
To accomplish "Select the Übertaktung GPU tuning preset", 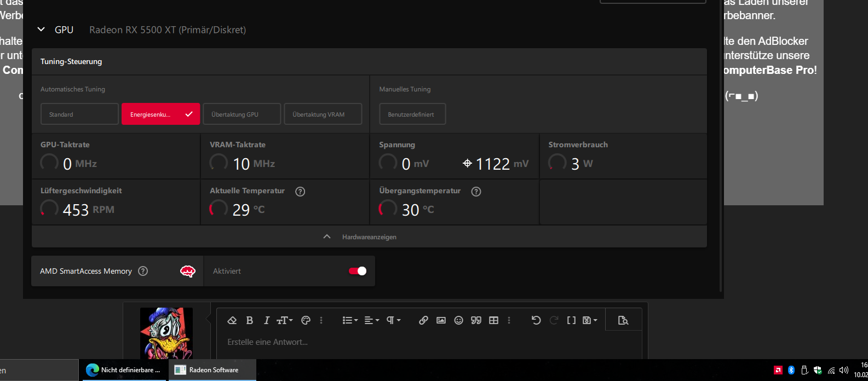I will click(242, 114).
